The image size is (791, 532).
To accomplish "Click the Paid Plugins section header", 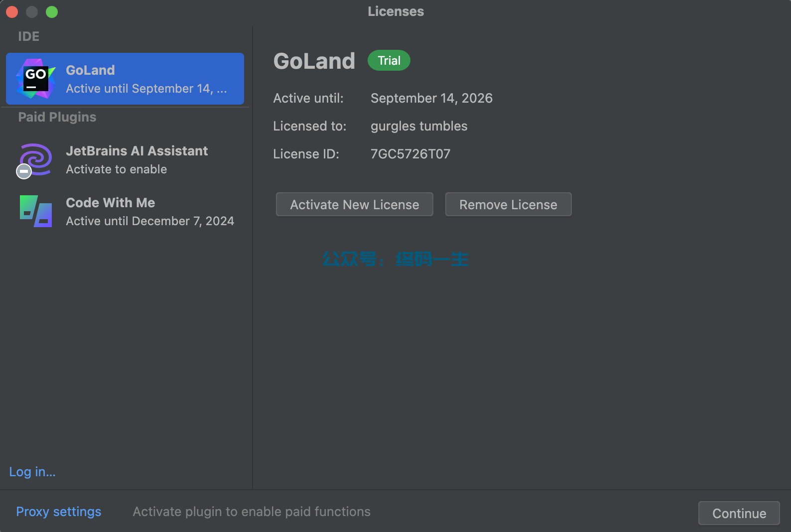I will pyautogui.click(x=57, y=117).
